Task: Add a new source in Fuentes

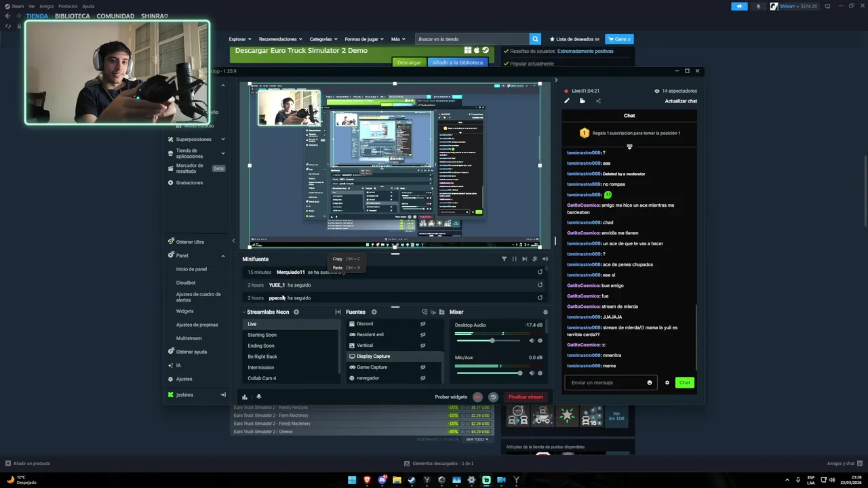Action: click(374, 312)
